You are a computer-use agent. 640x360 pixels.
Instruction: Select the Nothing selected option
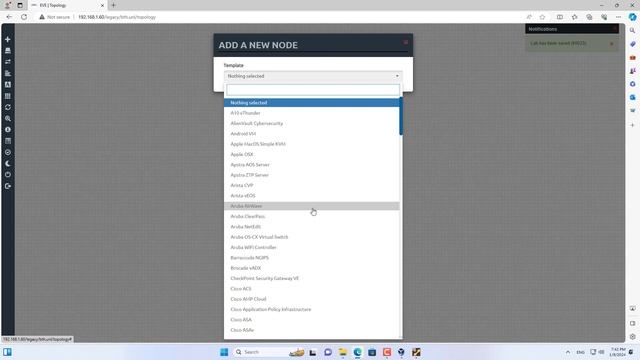click(311, 102)
